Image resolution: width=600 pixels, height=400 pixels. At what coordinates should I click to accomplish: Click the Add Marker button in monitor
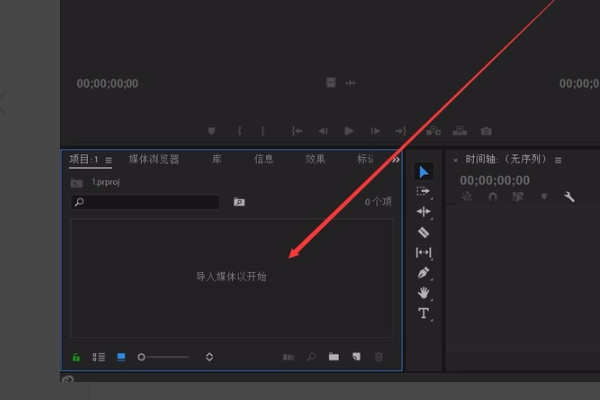(211, 131)
